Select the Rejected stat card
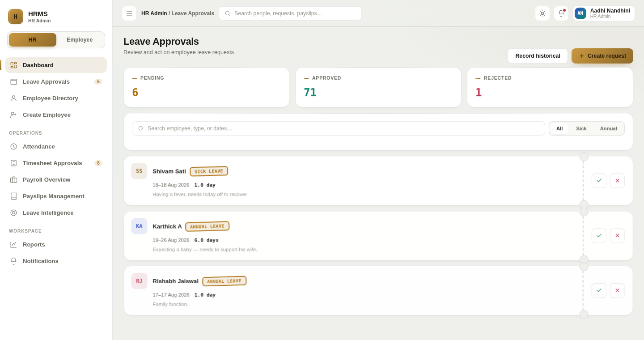 [x=550, y=87]
